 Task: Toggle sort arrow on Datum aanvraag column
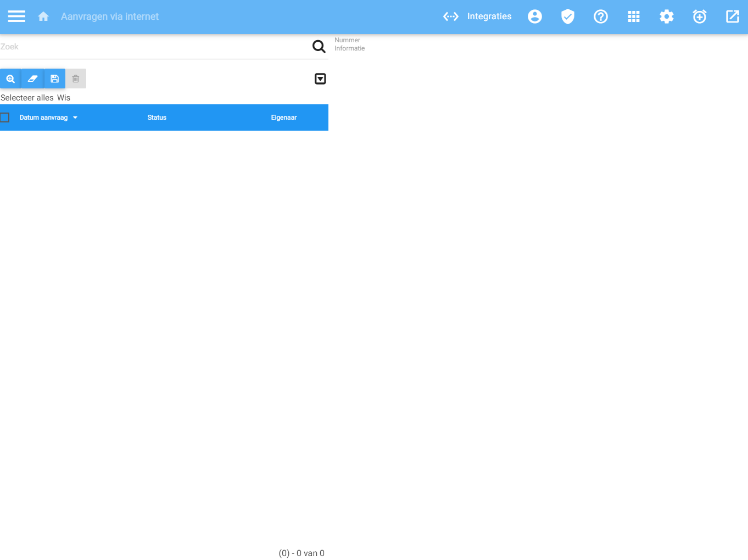75,117
